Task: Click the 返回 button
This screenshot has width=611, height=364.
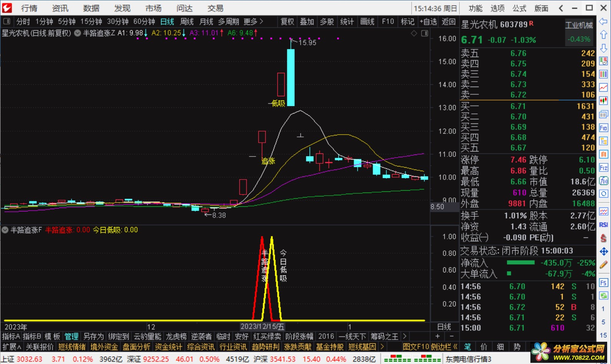Action: click(x=449, y=21)
